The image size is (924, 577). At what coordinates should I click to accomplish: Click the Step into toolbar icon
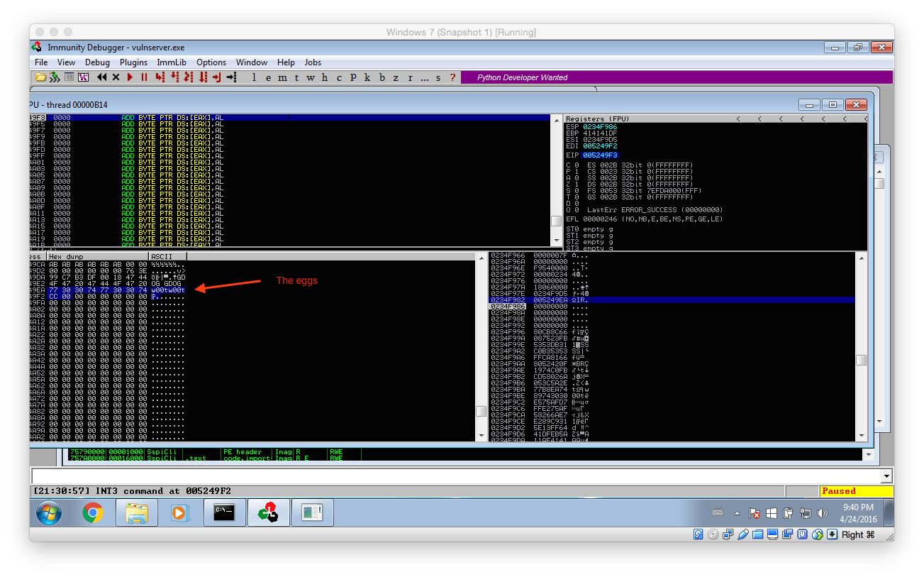click(160, 77)
